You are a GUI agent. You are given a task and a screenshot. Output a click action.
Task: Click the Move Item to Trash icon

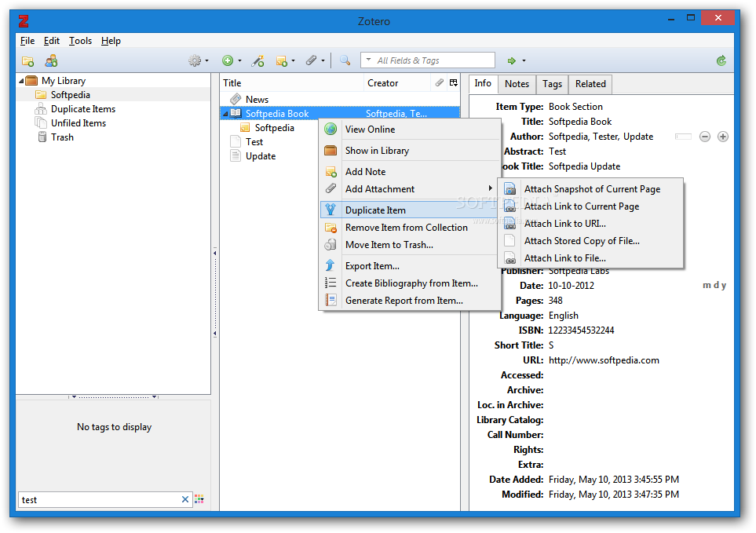331,244
